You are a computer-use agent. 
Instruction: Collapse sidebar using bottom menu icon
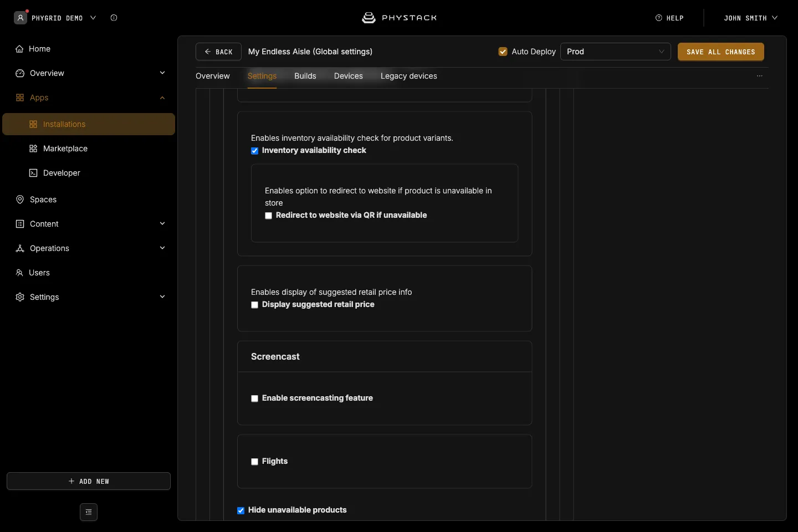(x=89, y=512)
